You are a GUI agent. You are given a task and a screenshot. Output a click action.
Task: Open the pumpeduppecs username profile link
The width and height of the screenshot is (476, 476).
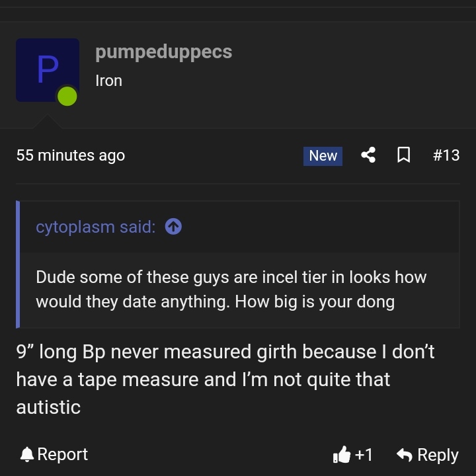click(x=164, y=52)
